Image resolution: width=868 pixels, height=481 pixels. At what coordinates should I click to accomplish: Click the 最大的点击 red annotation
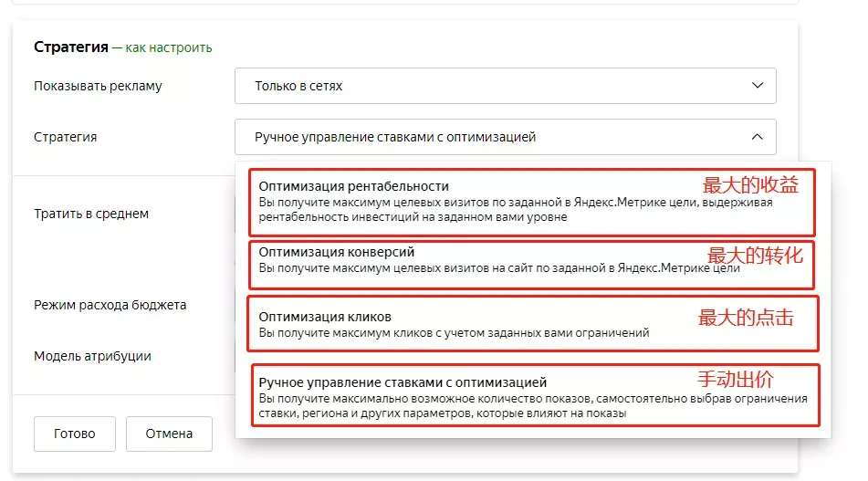(746, 318)
